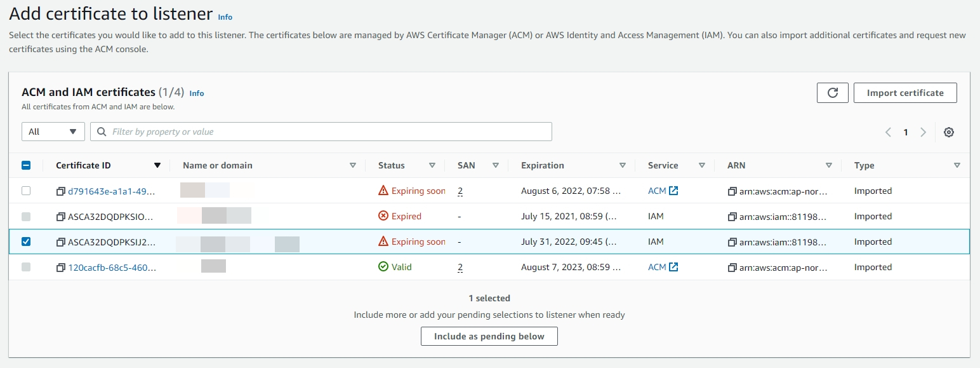Click Include as pending below button
The height and width of the screenshot is (368, 980).
pyautogui.click(x=489, y=336)
